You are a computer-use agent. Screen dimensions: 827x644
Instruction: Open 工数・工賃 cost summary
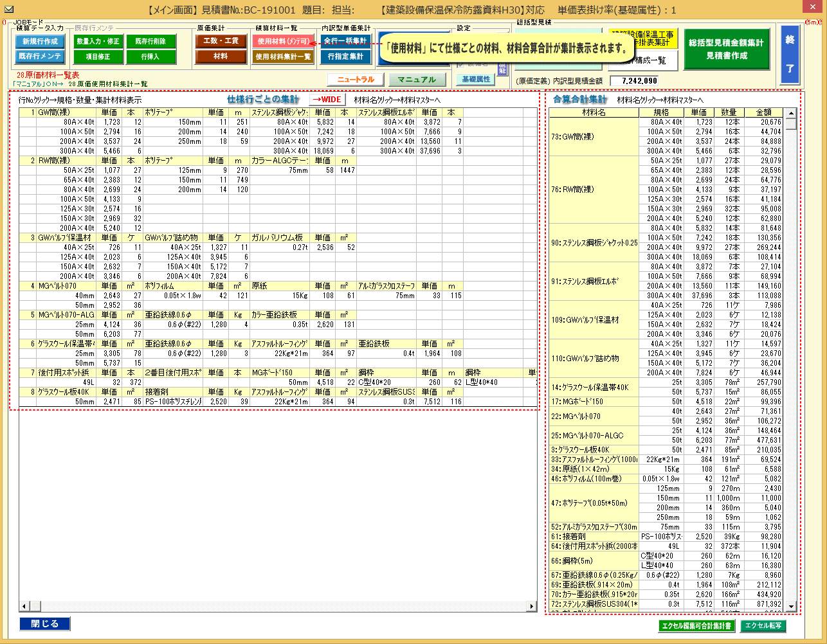221,41
